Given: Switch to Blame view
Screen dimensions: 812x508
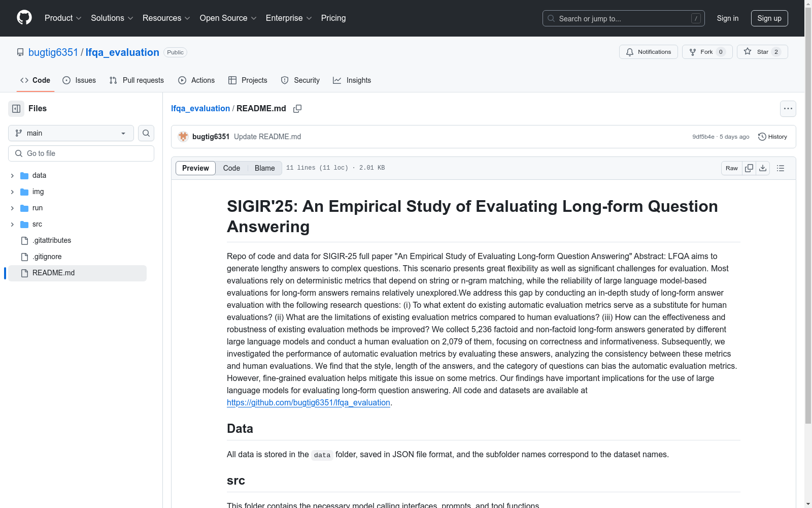Looking at the screenshot, I should [264, 168].
